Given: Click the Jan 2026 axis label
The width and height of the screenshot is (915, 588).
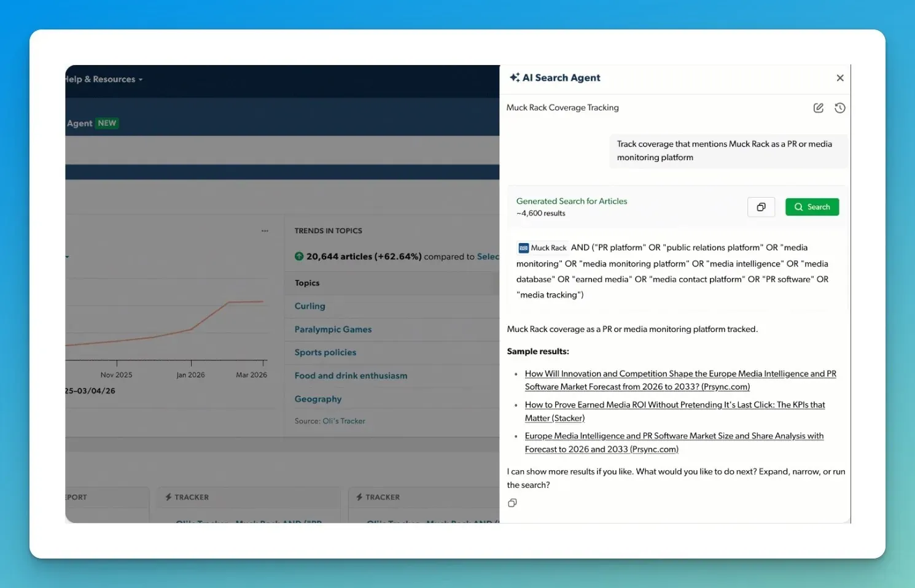Looking at the screenshot, I should pos(190,375).
